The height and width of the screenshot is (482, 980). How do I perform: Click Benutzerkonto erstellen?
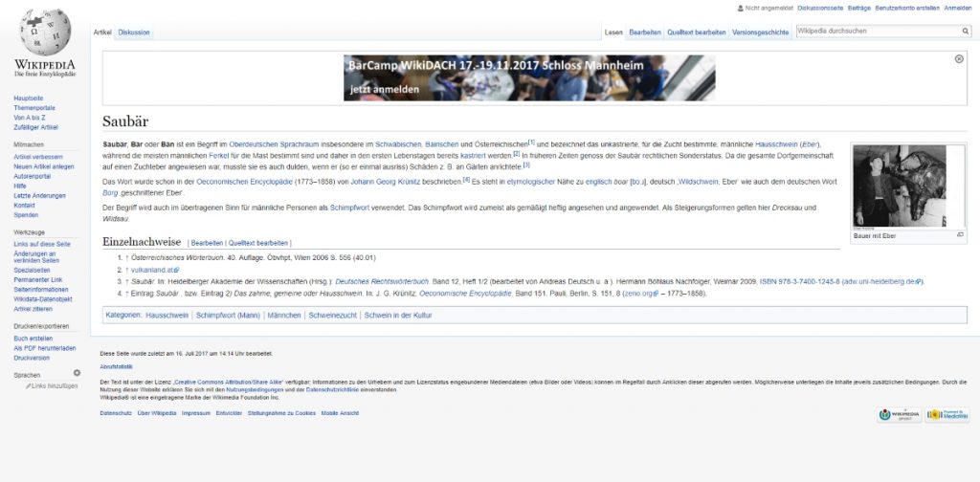coord(907,8)
